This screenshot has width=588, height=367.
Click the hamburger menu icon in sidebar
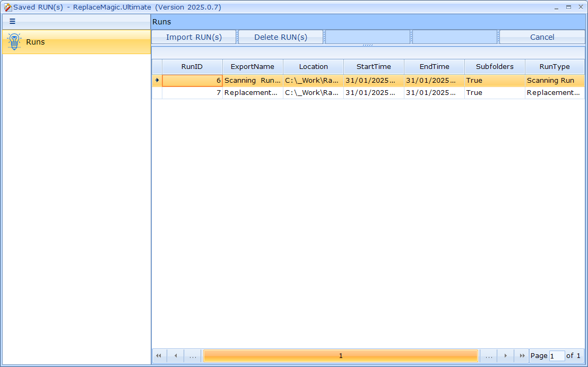13,22
